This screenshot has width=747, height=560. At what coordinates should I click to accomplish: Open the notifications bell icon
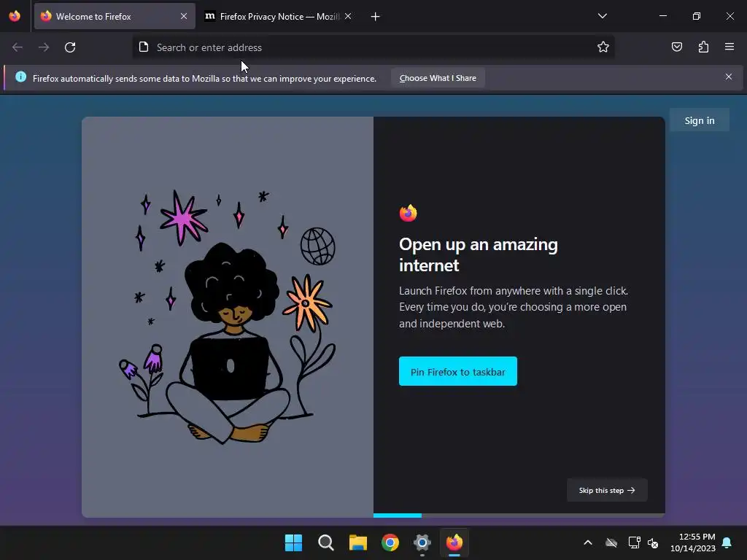click(727, 542)
